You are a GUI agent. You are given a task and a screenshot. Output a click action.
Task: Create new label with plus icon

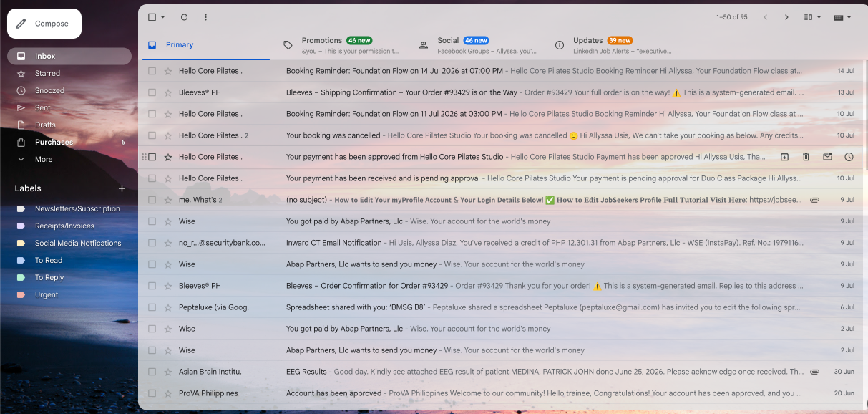[x=122, y=188]
